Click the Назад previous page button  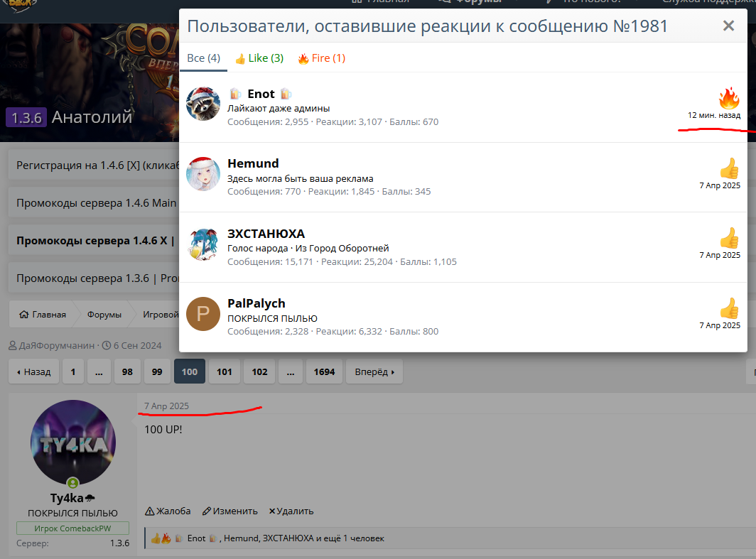pyautogui.click(x=34, y=371)
